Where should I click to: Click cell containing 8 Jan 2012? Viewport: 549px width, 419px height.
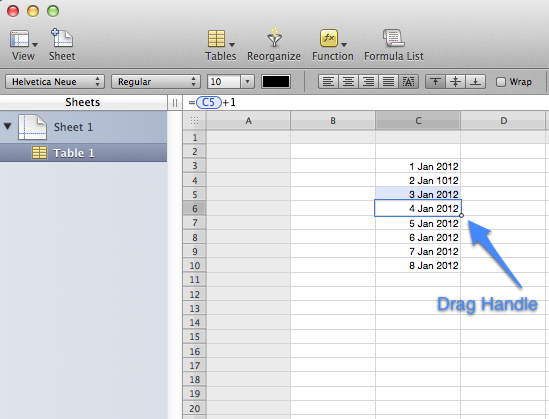418,266
